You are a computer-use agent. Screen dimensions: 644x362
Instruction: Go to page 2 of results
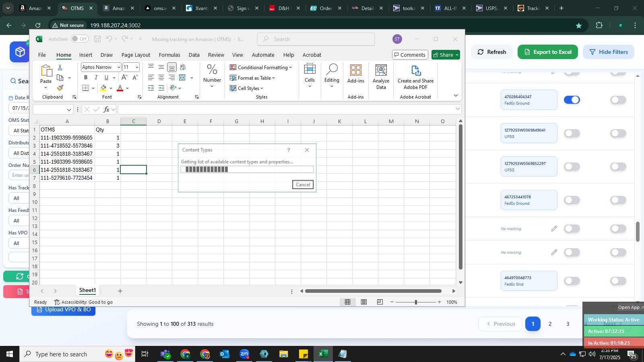550,324
